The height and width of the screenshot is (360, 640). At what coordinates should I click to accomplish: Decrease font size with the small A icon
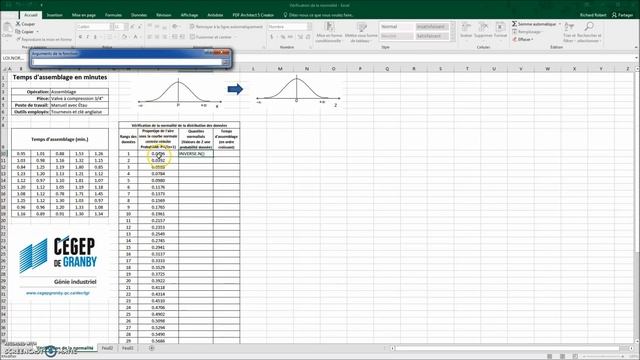[x=139, y=27]
